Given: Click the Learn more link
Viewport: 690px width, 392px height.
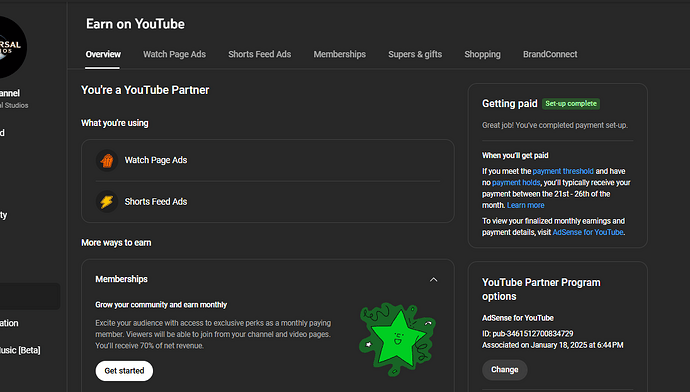Looking at the screenshot, I should [525, 205].
